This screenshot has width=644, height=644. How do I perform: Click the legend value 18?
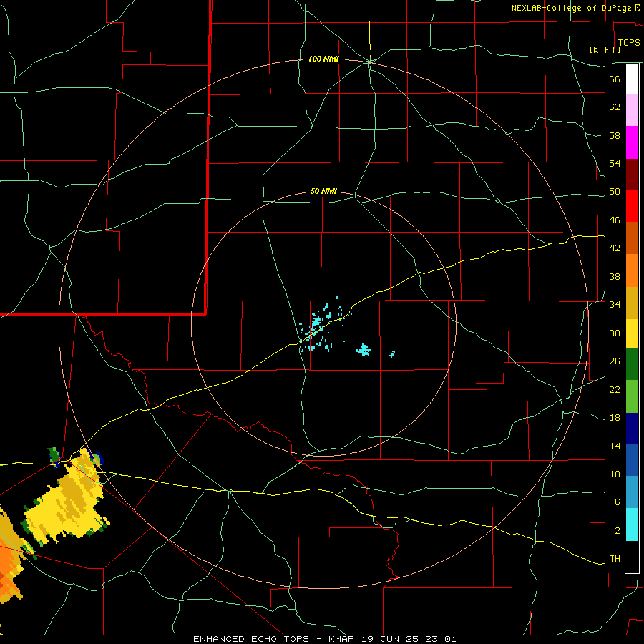(615, 418)
